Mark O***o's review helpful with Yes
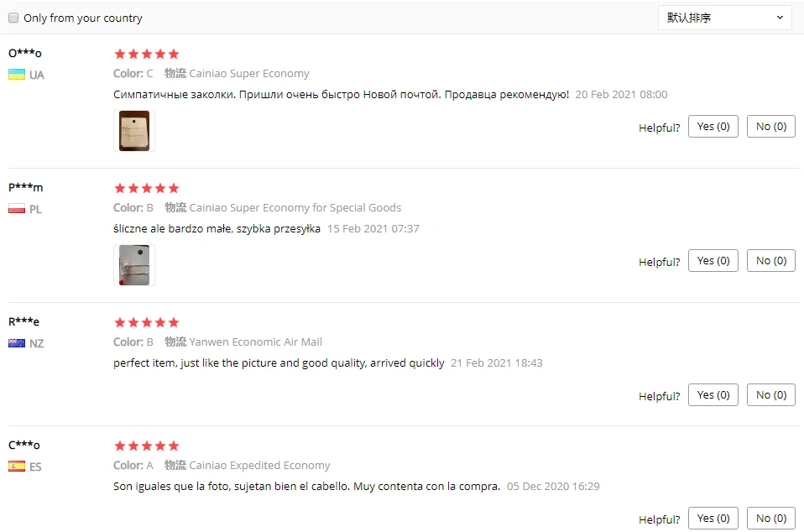Screen dimensions: 804x532 pyautogui.click(x=713, y=127)
